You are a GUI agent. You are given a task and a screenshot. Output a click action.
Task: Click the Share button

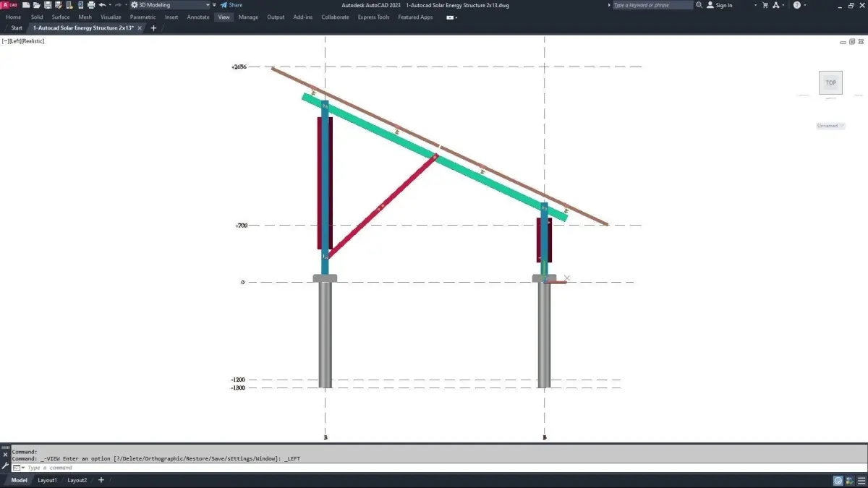231,5
